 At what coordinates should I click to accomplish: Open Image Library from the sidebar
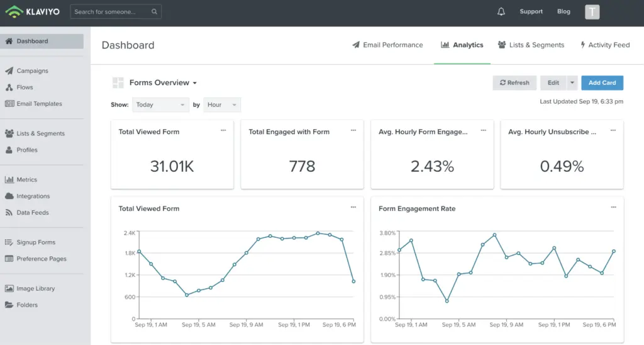pyautogui.click(x=35, y=288)
